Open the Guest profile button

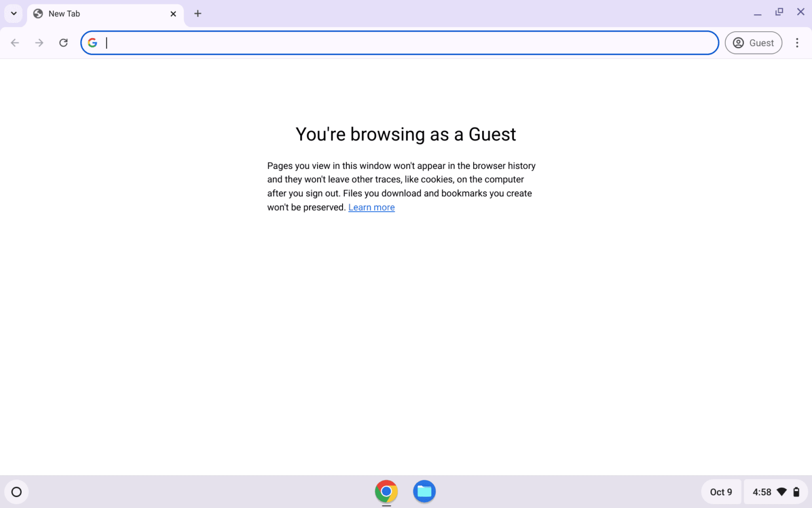click(753, 43)
